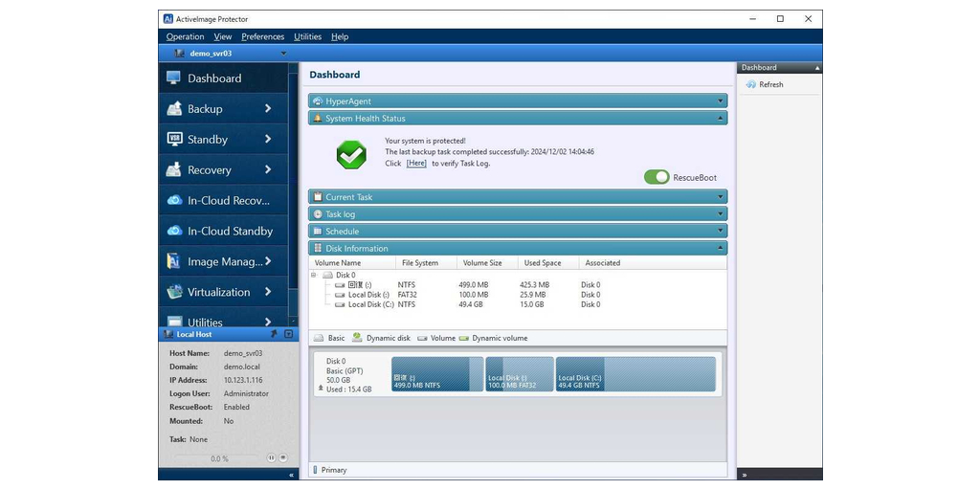The height and width of the screenshot is (490, 980).
Task: Select the 49.4 GB NTFS C: partition block
Action: (635, 374)
